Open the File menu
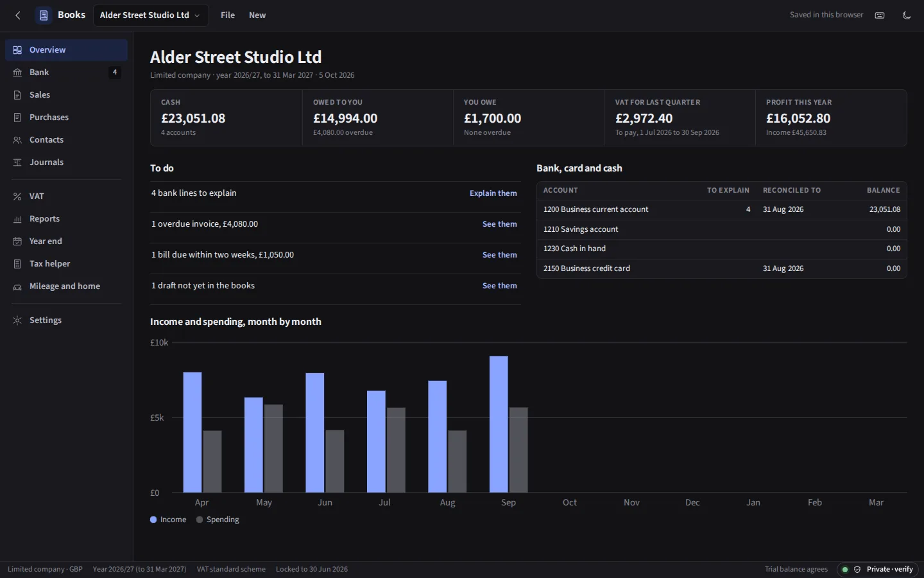Image resolution: width=924 pixels, height=578 pixels. pos(228,15)
